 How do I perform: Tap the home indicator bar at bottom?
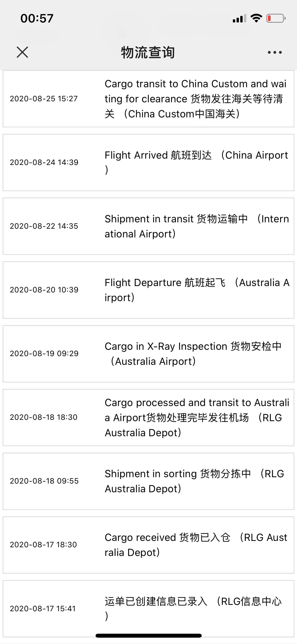[148, 636]
